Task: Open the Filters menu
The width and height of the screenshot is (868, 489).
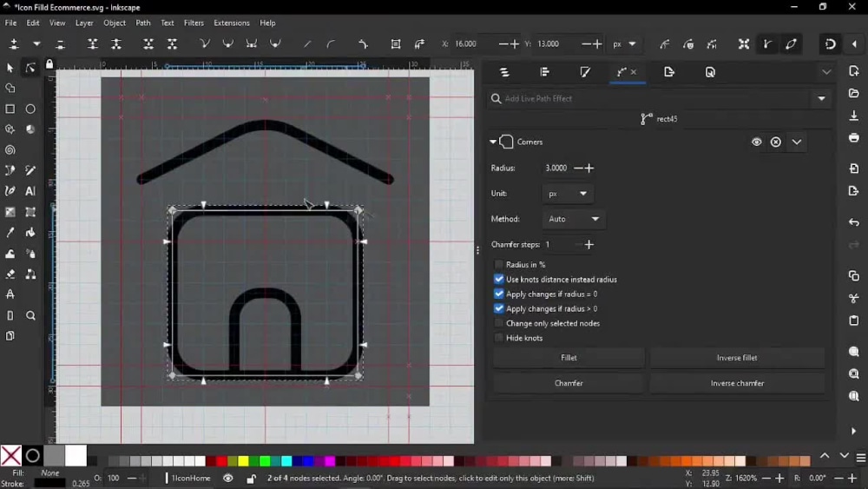Action: tap(194, 23)
